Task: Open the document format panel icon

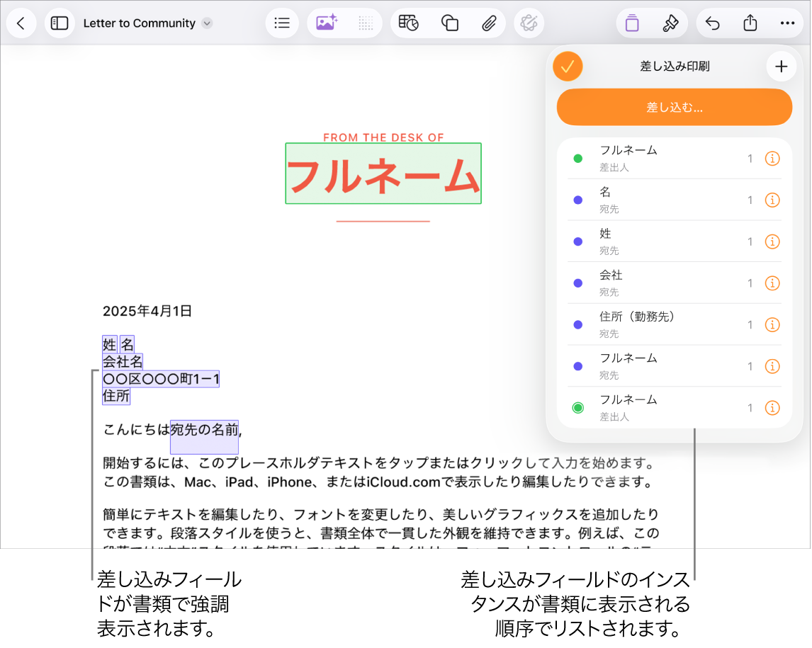Action: 631,23
